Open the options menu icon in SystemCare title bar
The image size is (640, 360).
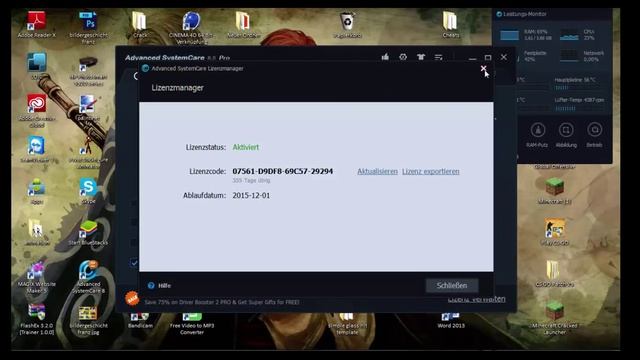click(x=439, y=57)
